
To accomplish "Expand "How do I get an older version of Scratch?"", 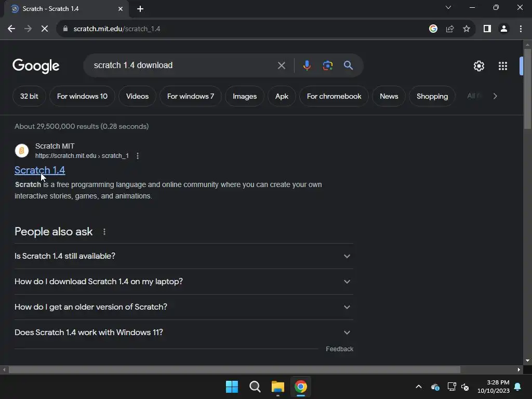I will 183,307.
